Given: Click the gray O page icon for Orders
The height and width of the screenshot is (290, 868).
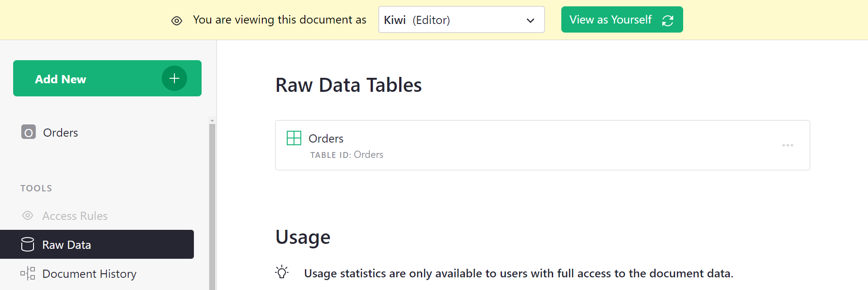Looking at the screenshot, I should point(29,132).
